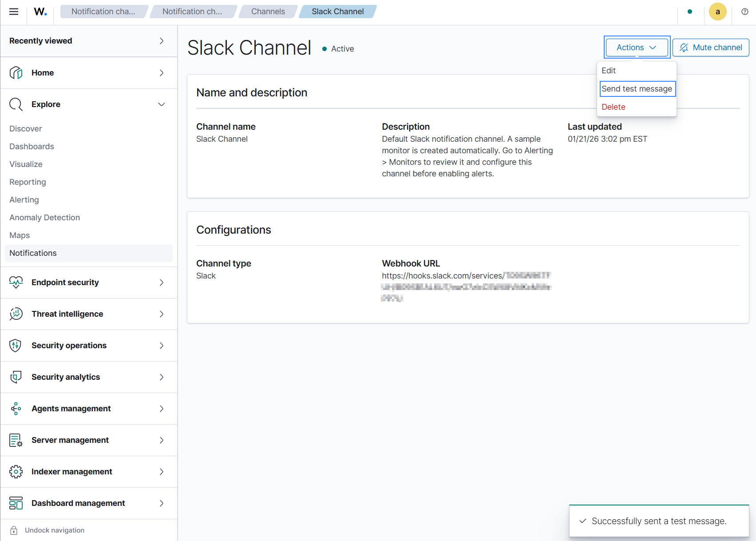Open Notifications in Explore menu
This screenshot has height=541, width=756.
[89, 253]
